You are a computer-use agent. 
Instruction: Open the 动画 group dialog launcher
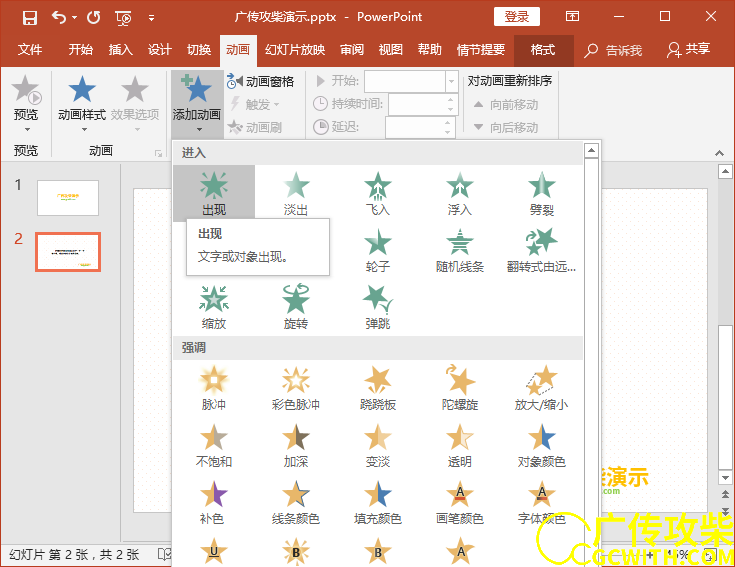coord(158,153)
